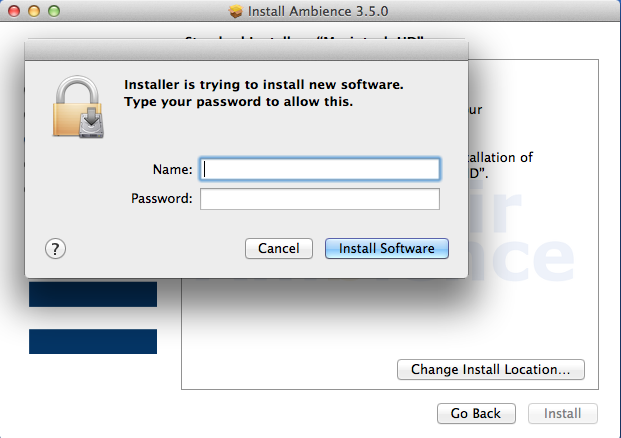The image size is (621, 438).
Task: Confirm with the Install Software button
Action: 387,249
